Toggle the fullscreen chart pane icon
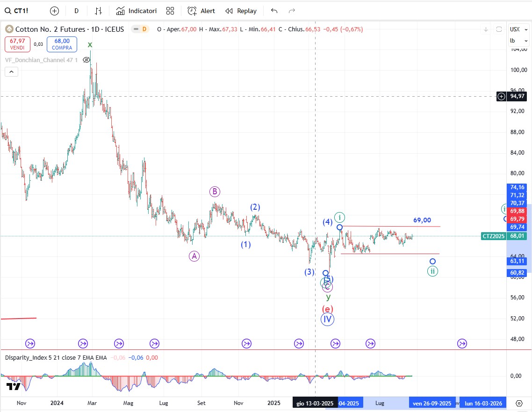Viewport: 532px width, 412px height. pos(499,29)
